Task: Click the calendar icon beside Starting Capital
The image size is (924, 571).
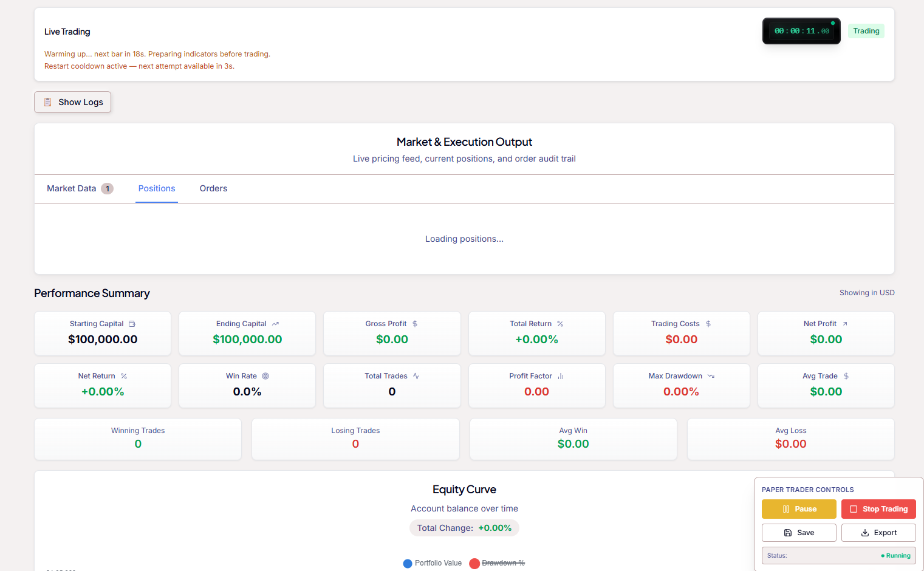Action: [132, 324]
